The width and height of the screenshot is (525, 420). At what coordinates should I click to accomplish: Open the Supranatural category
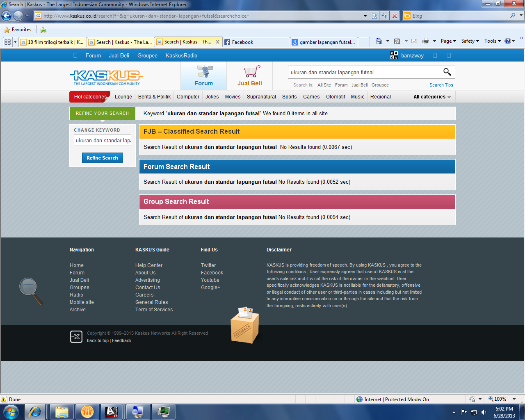[x=261, y=97]
